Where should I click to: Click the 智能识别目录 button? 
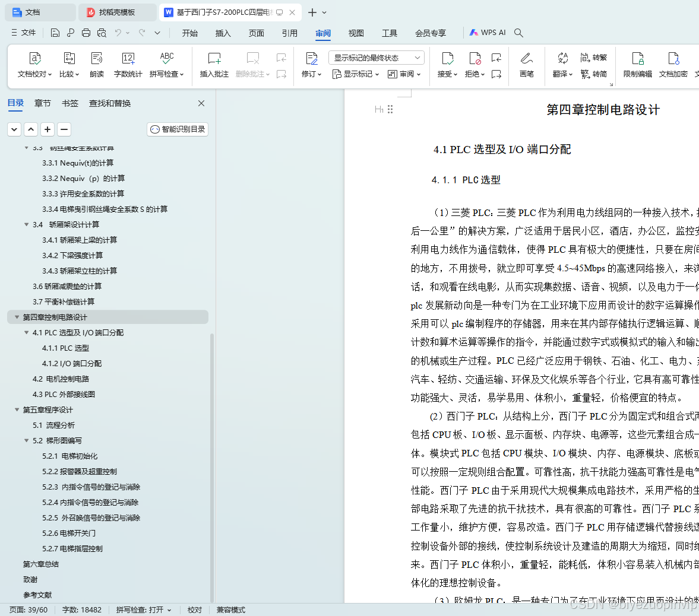(178, 129)
